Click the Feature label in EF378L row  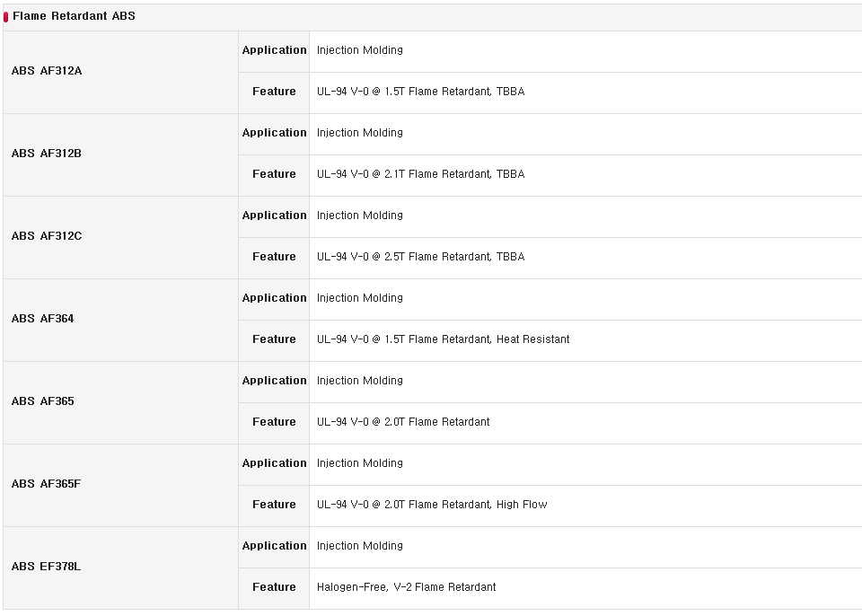coord(275,587)
